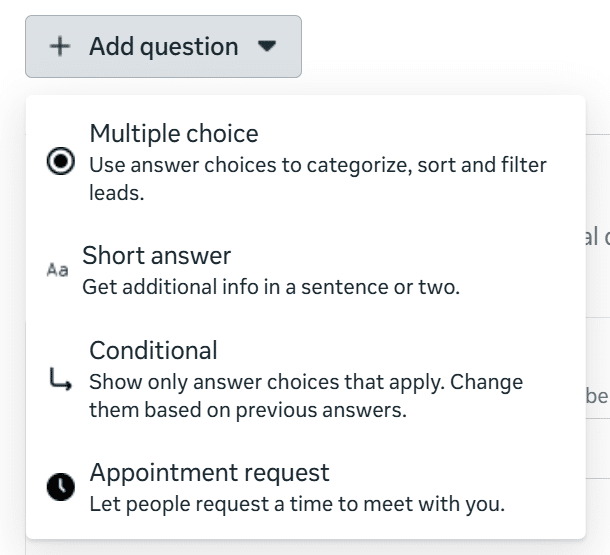This screenshot has width=610, height=555.
Task: Click the Multiple choice radio icon
Action: pos(61,163)
